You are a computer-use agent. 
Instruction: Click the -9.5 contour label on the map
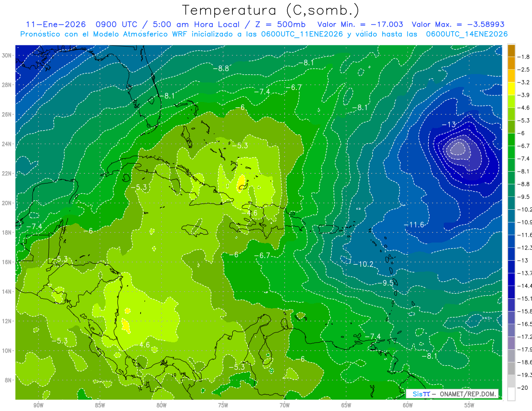(x=385, y=283)
